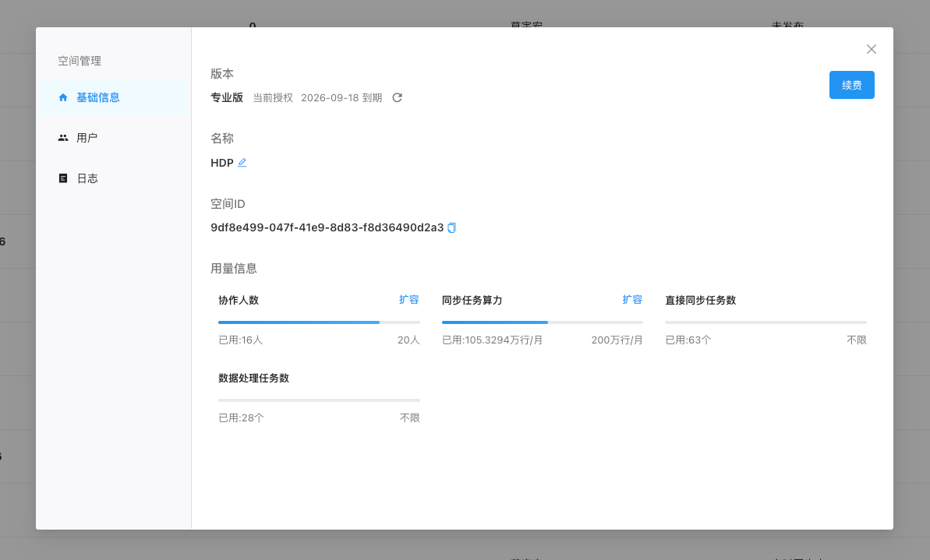The width and height of the screenshot is (930, 560).
Task: Click the 同步任务算力 usage progress bar
Action: pos(542,322)
